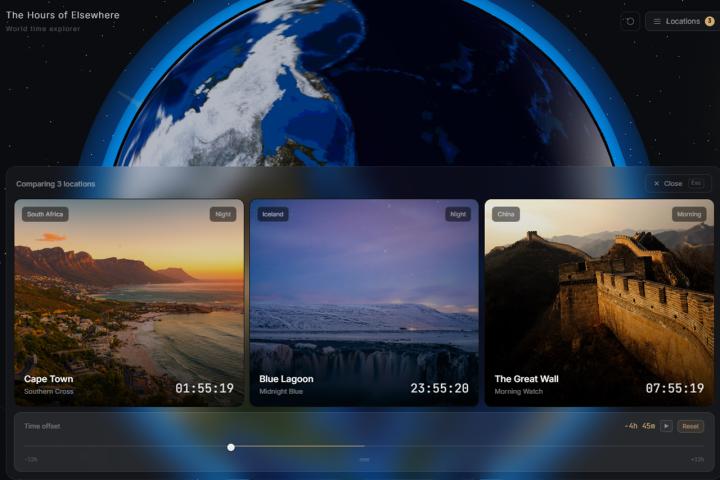
Task: Open the Cape Town location card
Action: [129, 303]
